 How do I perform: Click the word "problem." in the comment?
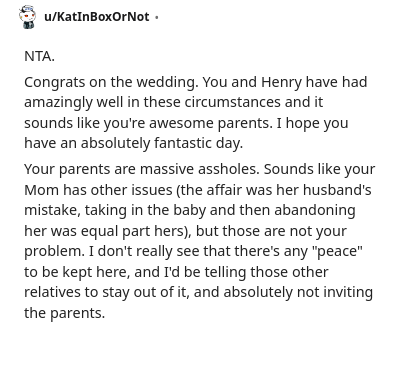(x=55, y=252)
